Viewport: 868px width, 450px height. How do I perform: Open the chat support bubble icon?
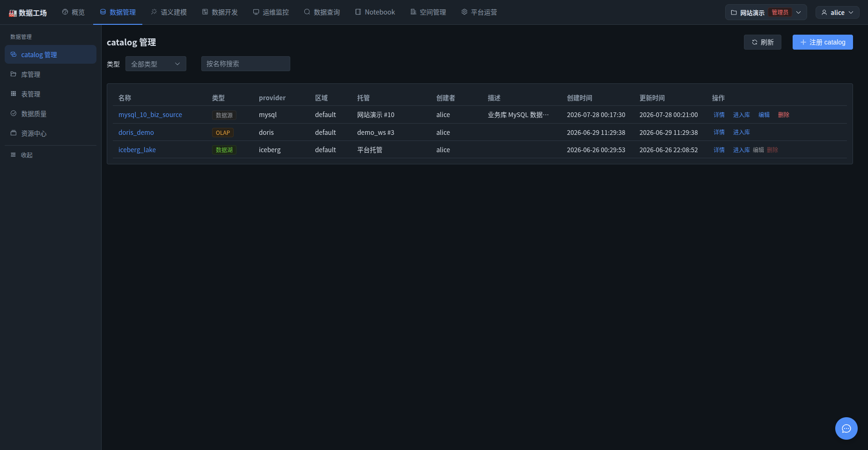coord(846,428)
